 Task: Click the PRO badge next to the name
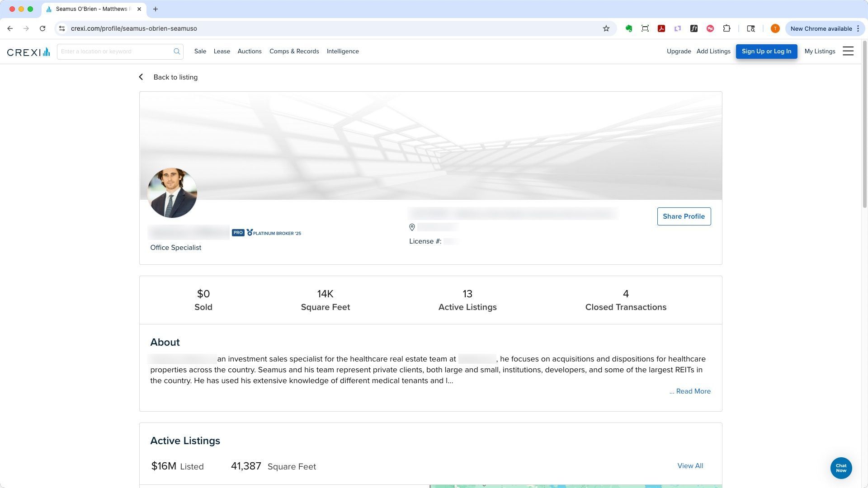coord(238,233)
